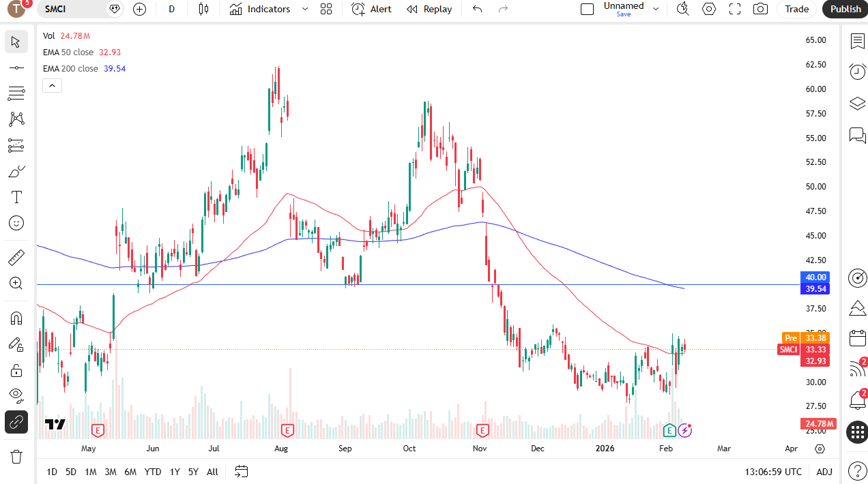Open time axis settings gear icon

coord(820,449)
